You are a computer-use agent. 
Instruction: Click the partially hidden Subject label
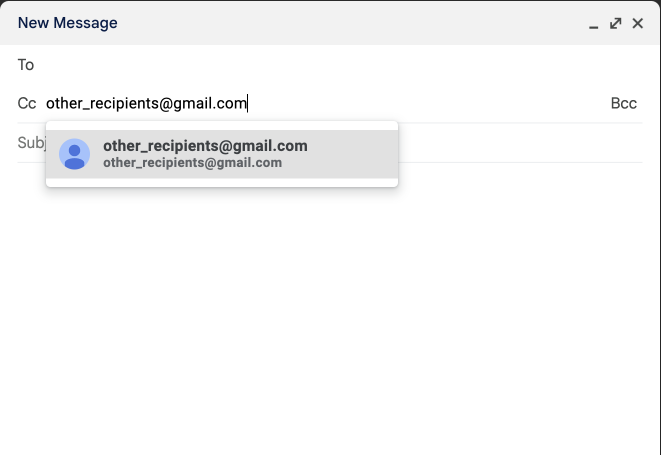tap(30, 143)
